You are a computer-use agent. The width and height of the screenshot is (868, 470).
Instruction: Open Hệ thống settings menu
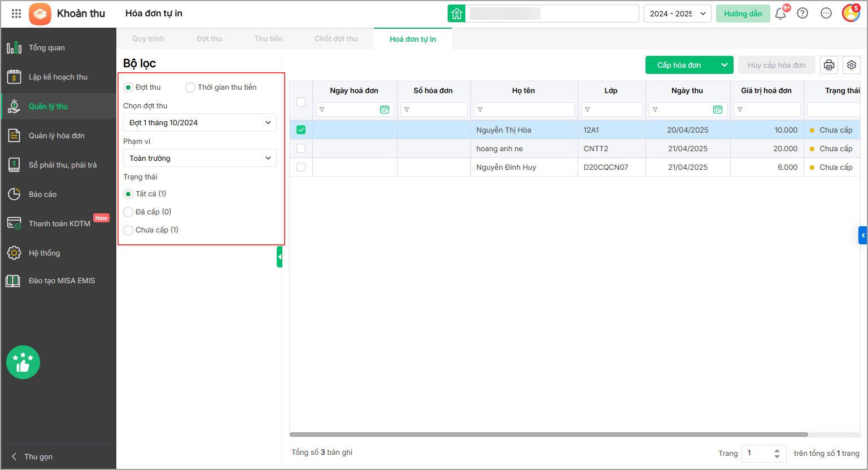pos(59,253)
